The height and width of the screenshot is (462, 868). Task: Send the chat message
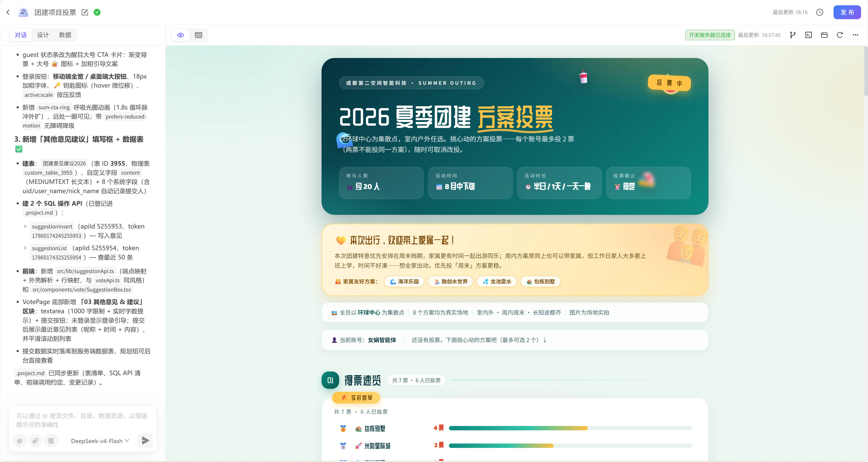(145, 441)
